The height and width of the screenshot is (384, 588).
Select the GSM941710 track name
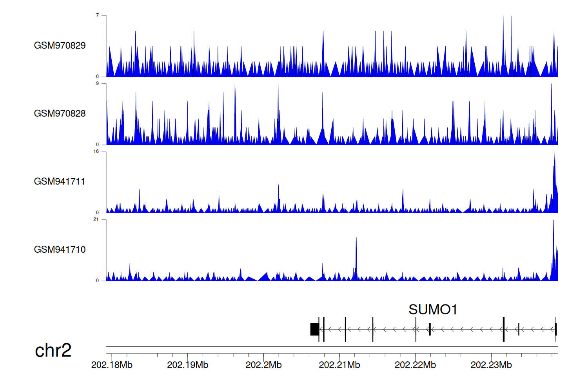click(60, 250)
